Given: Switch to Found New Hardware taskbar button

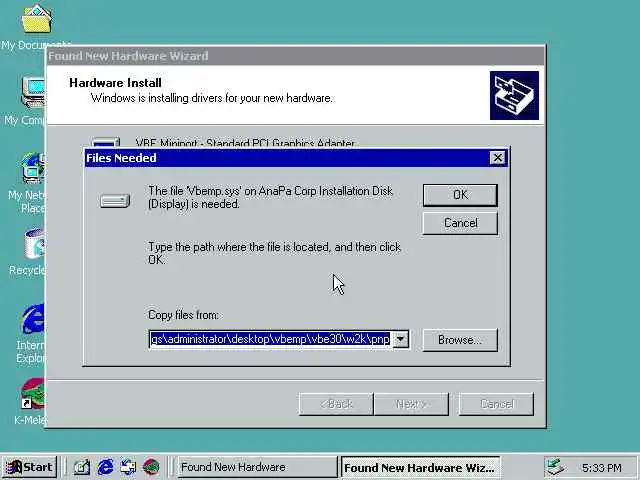Looking at the screenshot, I should 258,467.
